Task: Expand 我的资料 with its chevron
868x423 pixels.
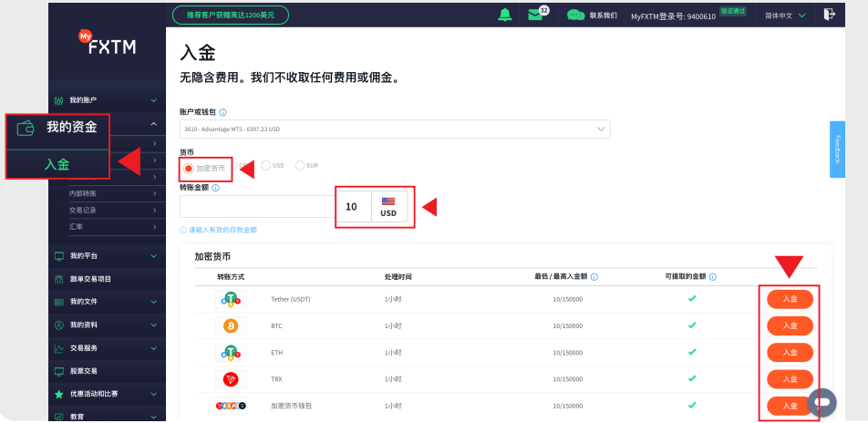Action: [154, 325]
